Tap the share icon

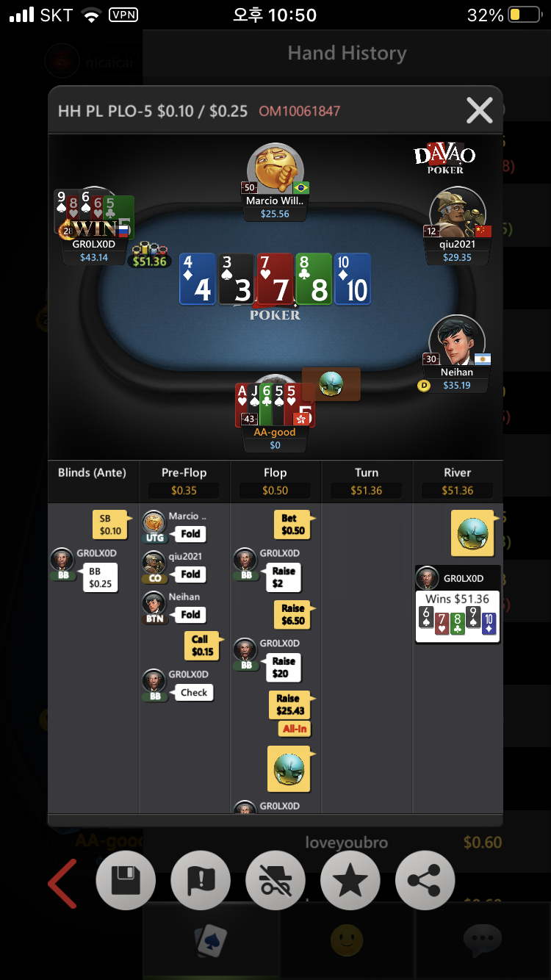pyautogui.click(x=425, y=880)
